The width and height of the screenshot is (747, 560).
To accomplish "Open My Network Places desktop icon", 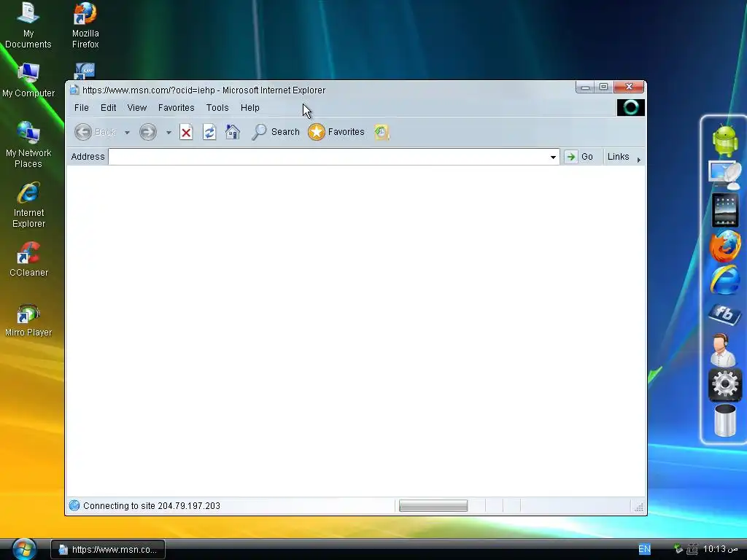I will pyautogui.click(x=28, y=145).
